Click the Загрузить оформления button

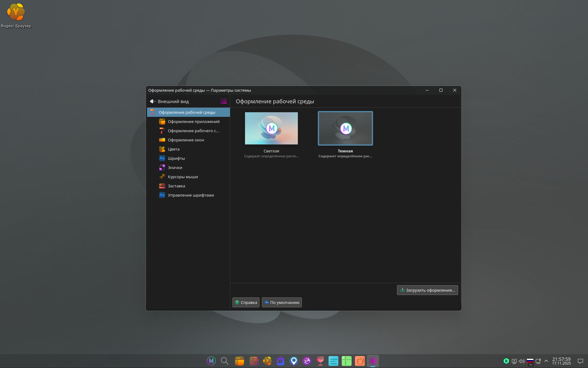click(x=427, y=290)
